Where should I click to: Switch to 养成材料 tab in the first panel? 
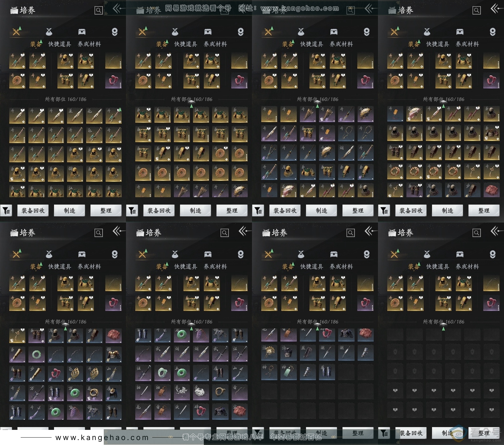point(89,44)
